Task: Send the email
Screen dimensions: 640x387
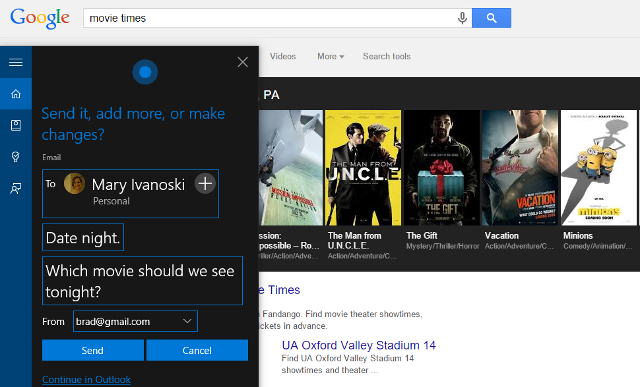Action: [x=93, y=350]
